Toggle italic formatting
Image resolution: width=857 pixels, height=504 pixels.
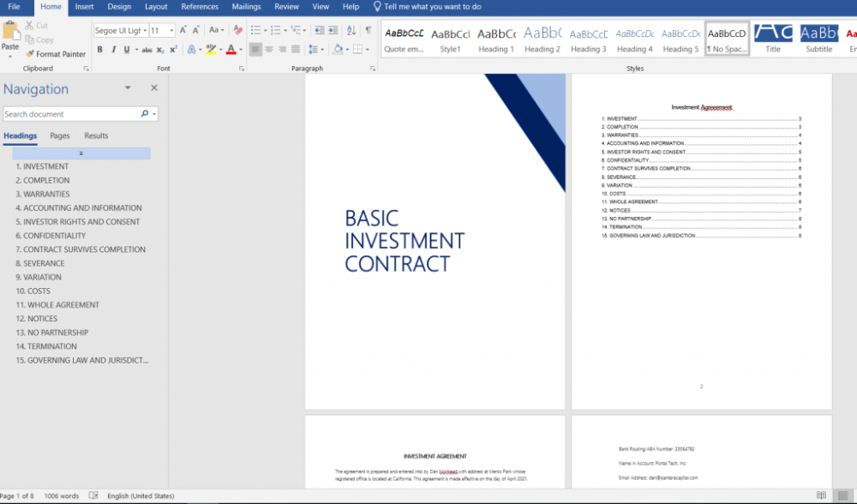click(x=112, y=50)
